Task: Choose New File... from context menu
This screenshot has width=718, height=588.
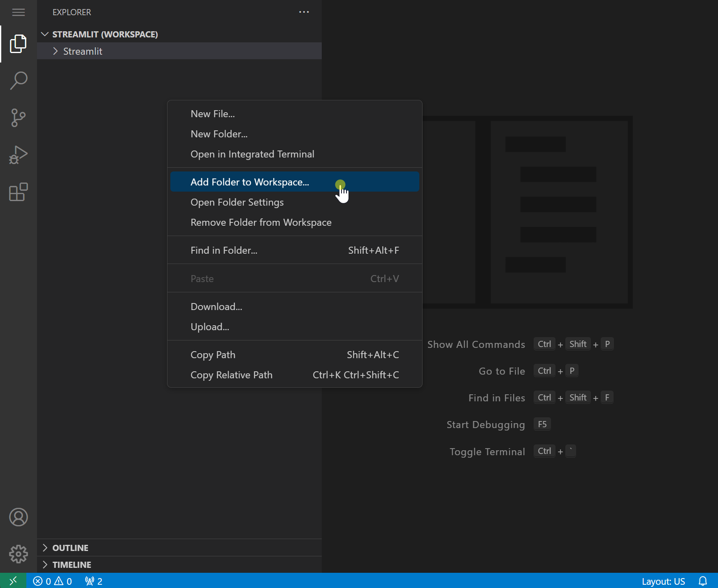Action: [295, 114]
